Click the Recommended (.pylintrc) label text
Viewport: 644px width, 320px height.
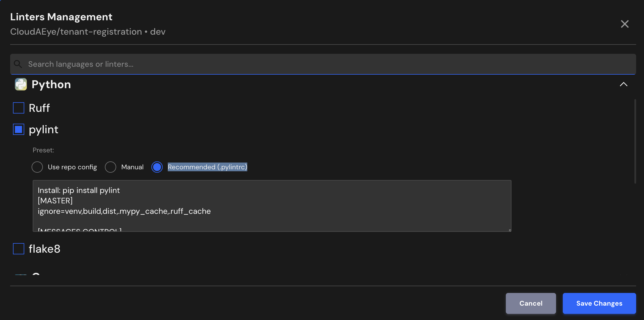pyautogui.click(x=207, y=167)
